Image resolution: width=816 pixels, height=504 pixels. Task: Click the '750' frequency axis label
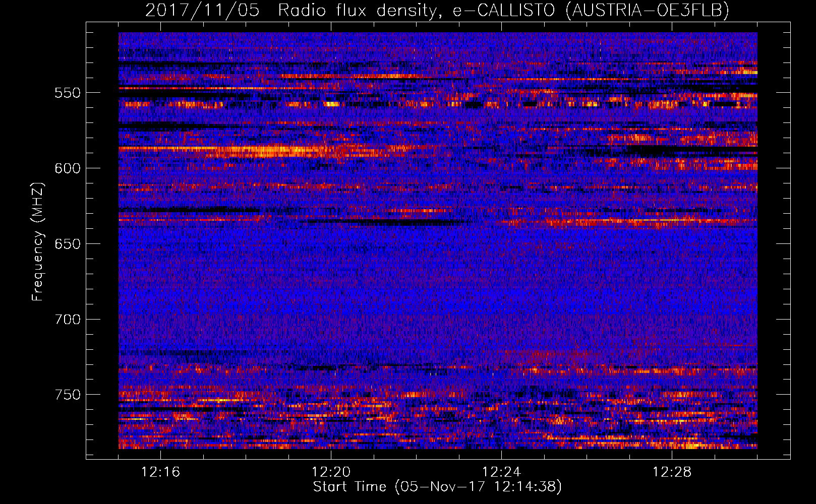click(x=68, y=395)
